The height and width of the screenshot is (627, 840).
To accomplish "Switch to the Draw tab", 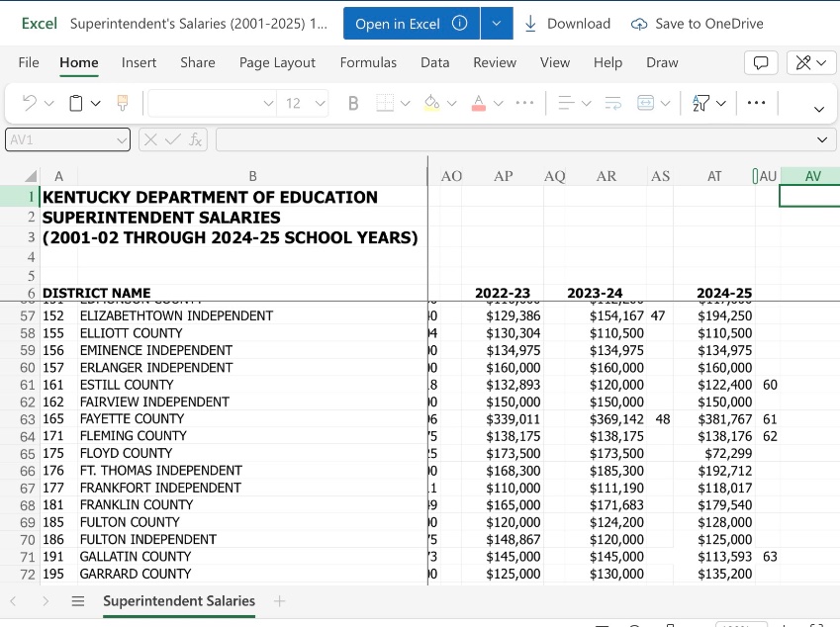I will point(662,62).
